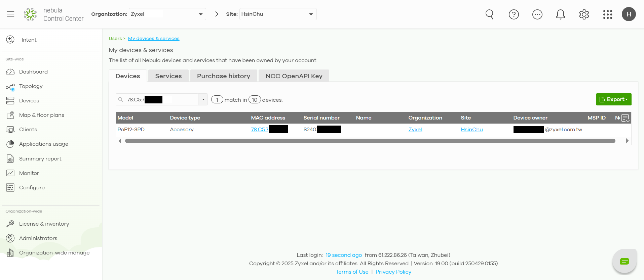644x280 pixels.
Task: Click the Summary report chart icon
Action: point(10,158)
